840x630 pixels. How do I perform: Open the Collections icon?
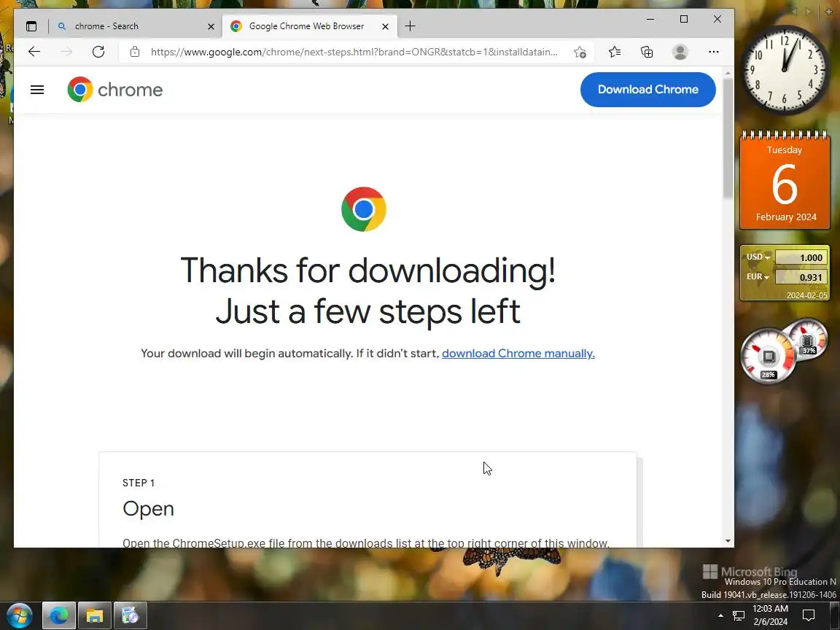point(647,52)
